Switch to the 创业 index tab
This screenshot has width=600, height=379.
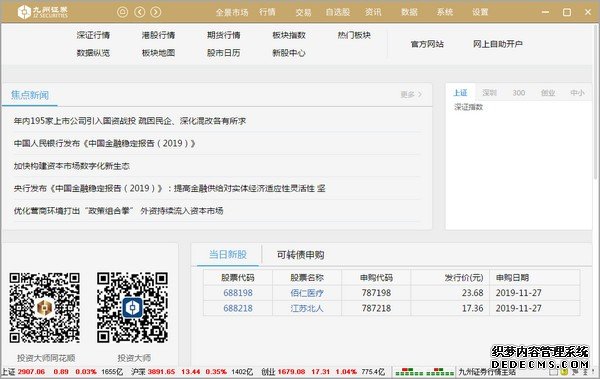point(548,93)
